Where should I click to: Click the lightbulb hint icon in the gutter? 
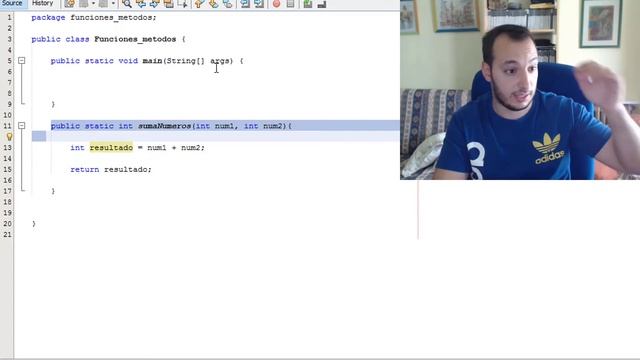[x=9, y=137]
